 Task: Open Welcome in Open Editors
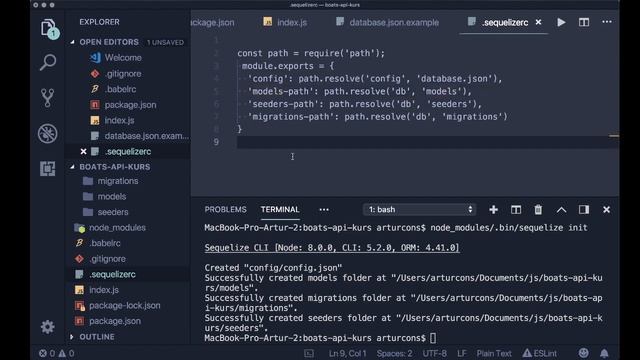click(x=123, y=58)
